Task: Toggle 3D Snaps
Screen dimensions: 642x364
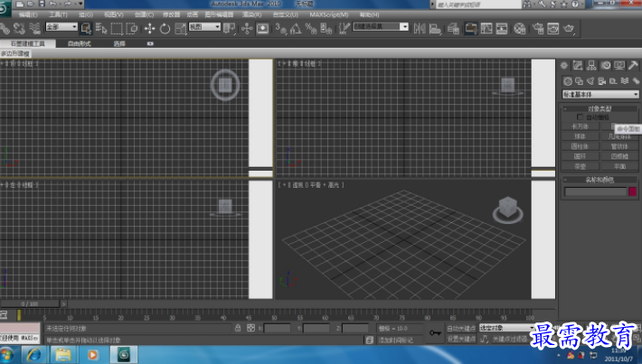Action: tap(281, 28)
